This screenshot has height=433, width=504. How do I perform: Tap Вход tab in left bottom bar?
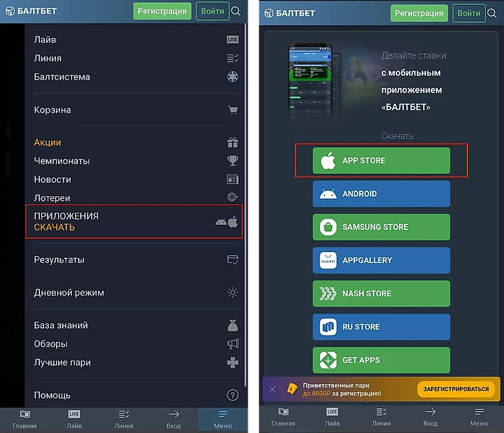coord(173,419)
